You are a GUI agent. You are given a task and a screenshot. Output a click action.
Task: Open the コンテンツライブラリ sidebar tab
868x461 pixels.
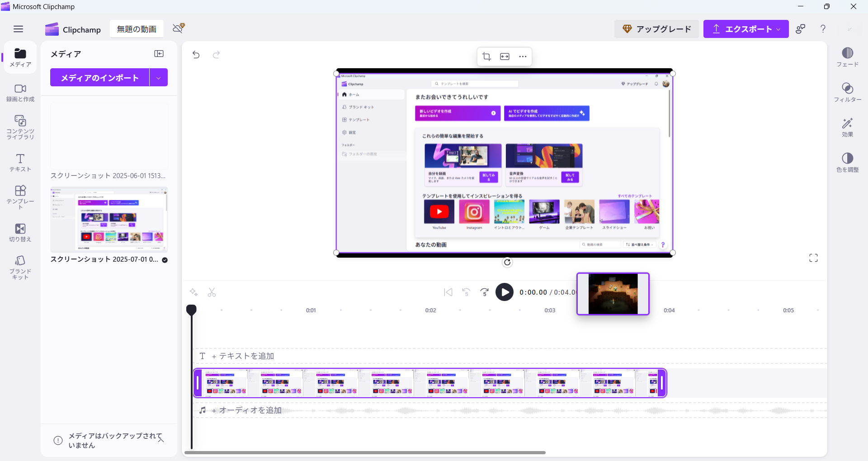pyautogui.click(x=20, y=127)
